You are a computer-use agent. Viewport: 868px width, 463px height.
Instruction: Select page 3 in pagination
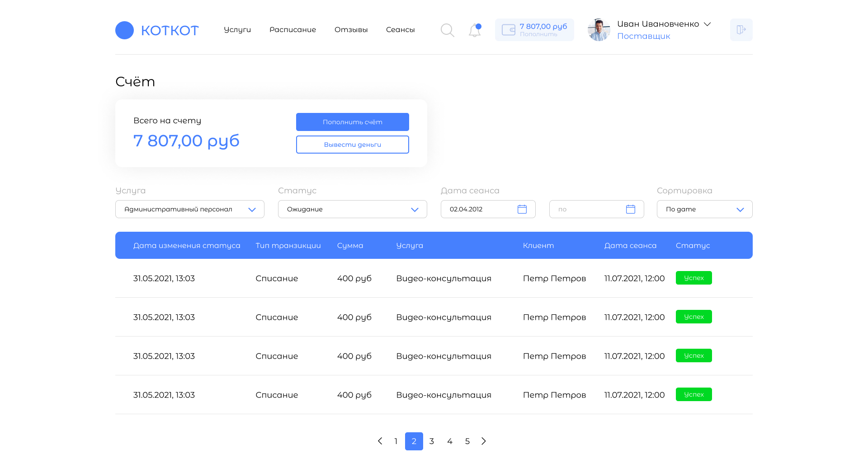[432, 441]
